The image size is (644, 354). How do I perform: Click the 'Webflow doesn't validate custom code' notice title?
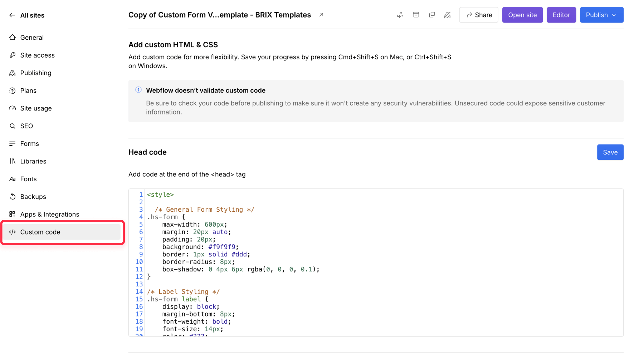[x=206, y=90]
